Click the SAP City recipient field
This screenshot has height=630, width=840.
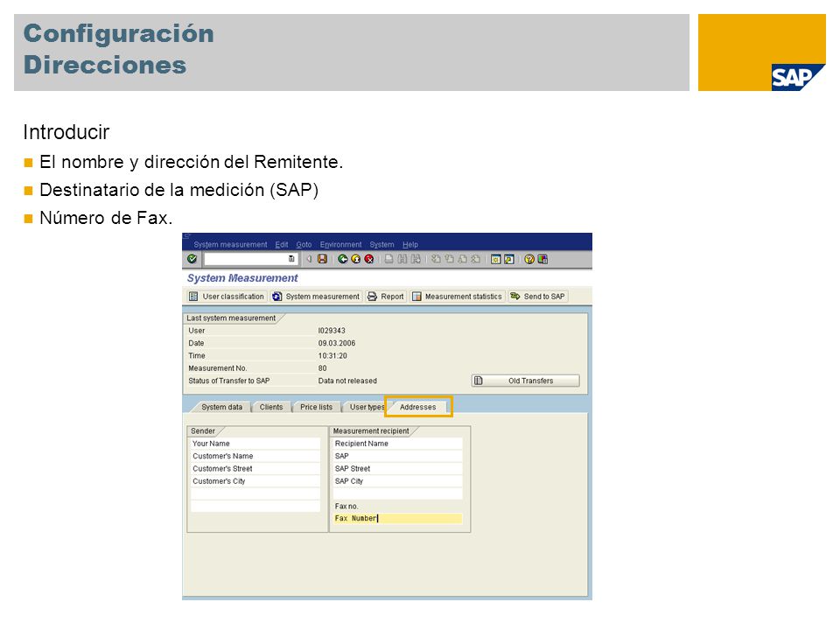[x=397, y=481]
